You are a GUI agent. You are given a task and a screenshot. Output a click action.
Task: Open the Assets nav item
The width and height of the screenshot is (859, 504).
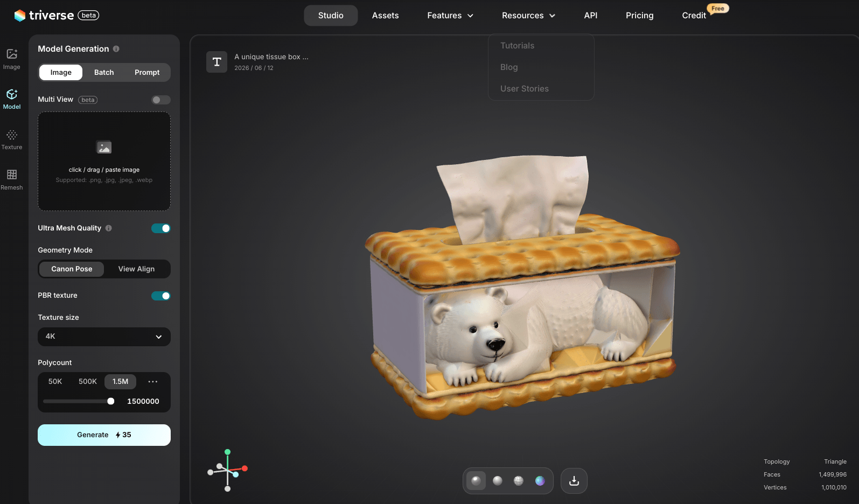386,16
